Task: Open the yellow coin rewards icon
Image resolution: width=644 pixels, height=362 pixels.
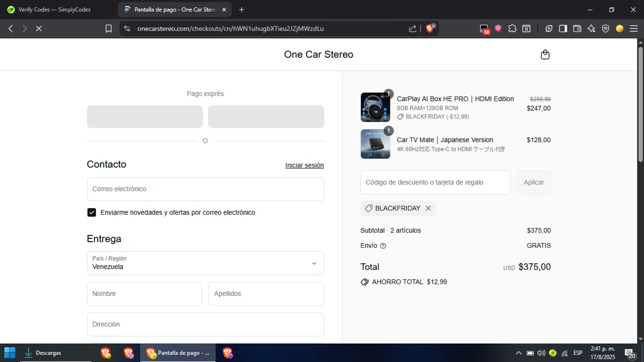Action: 620,28
